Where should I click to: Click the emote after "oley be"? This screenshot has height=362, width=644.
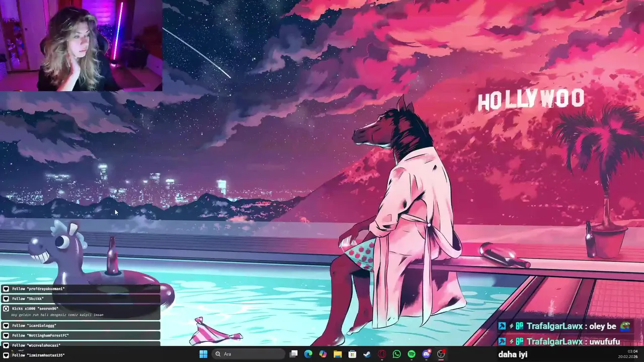click(x=625, y=326)
